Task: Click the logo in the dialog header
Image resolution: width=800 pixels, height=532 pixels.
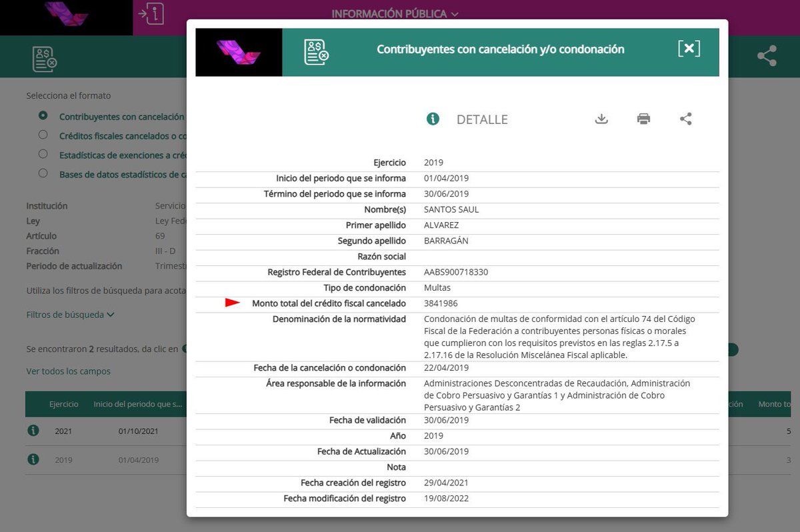Action: pos(239,52)
